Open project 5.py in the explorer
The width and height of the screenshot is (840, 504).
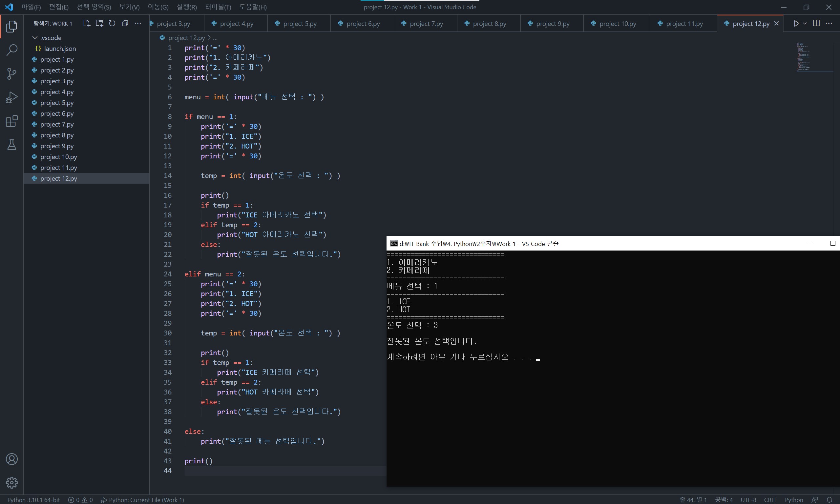coord(57,103)
